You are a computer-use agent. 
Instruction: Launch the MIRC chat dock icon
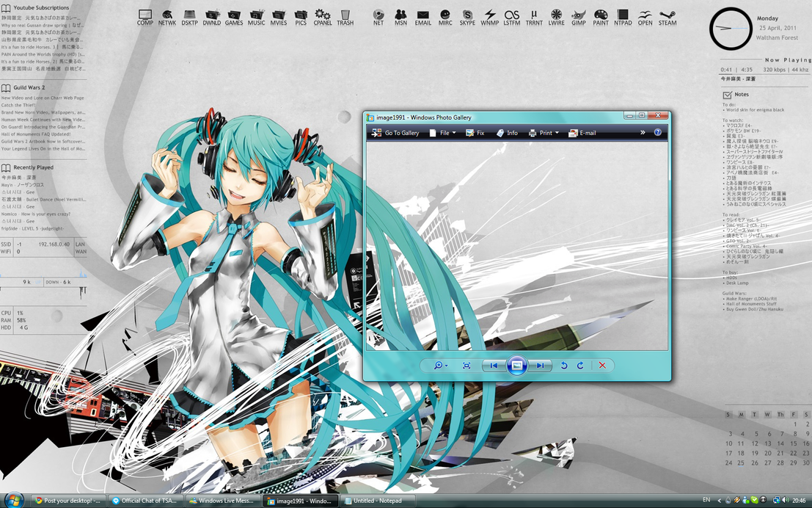coord(445,17)
